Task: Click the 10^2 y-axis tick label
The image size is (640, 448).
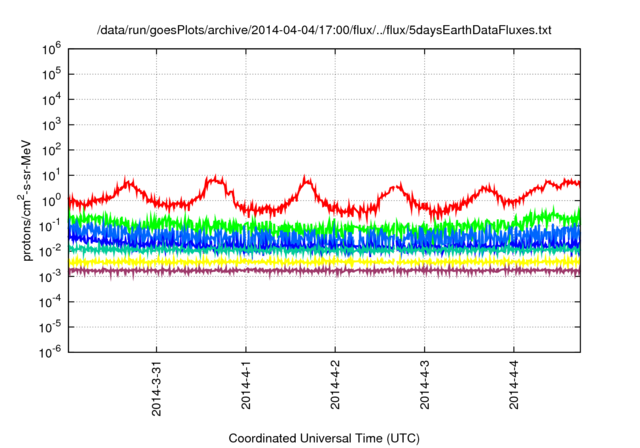Action: 51,151
